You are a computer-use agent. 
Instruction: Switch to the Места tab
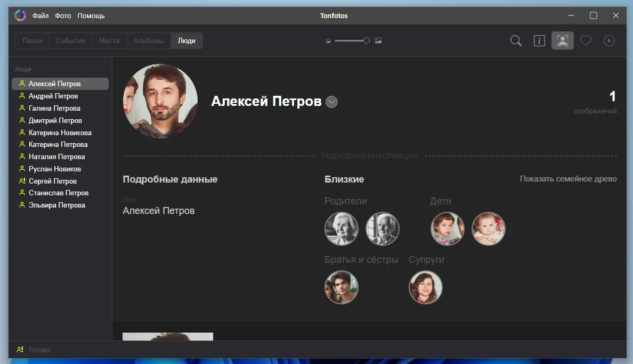109,41
